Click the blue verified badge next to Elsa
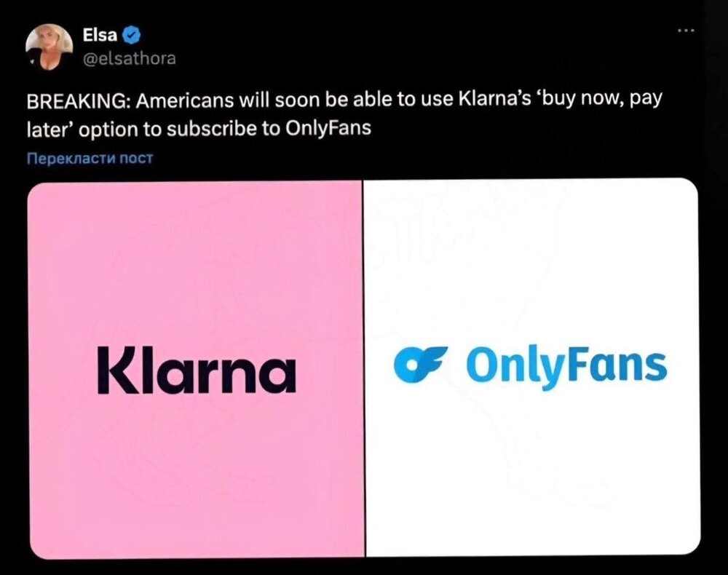Image resolution: width=728 pixels, height=575 pixels. click(x=132, y=35)
